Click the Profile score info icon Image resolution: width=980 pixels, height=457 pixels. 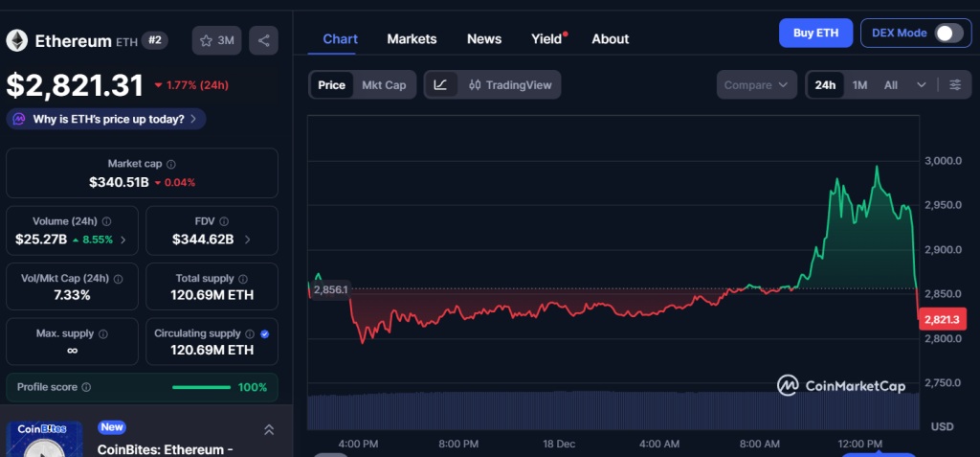click(x=86, y=387)
